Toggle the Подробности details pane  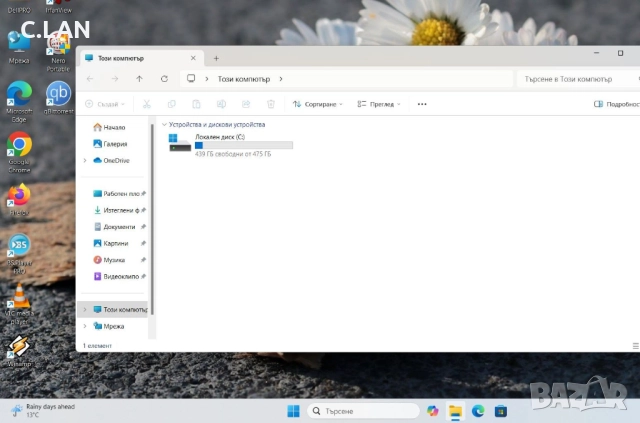click(616, 104)
